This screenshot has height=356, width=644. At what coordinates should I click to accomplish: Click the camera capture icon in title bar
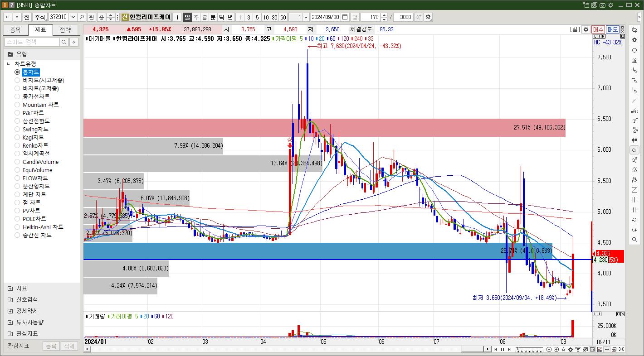(602, 5)
